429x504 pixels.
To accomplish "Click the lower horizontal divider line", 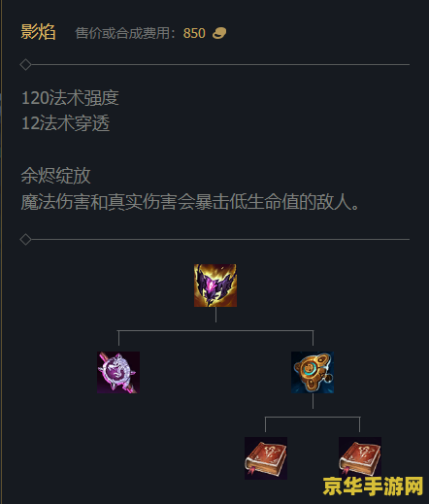I will pos(220,240).
